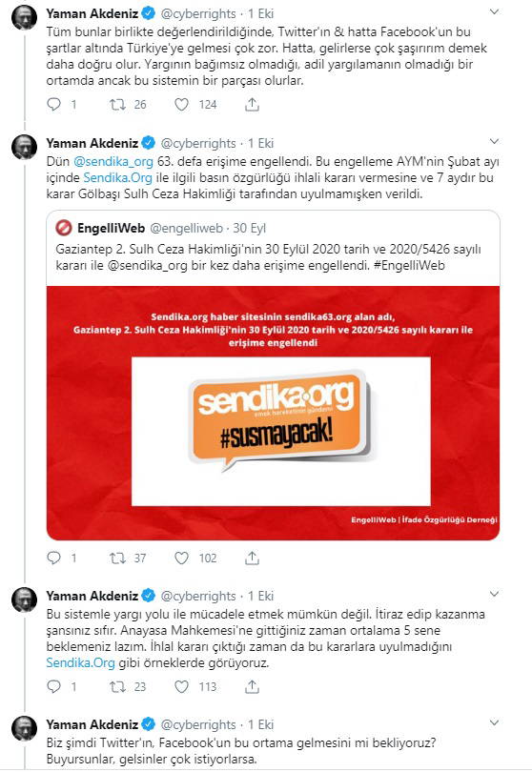Screen dimensions: 532x772
Task: Share the tweet with 113 likes
Action: [x=252, y=686]
